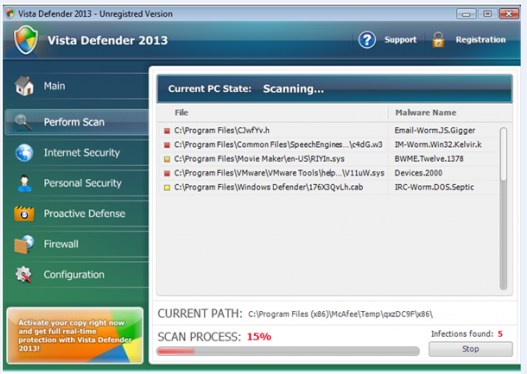Switch to the Firewall section

click(x=77, y=244)
